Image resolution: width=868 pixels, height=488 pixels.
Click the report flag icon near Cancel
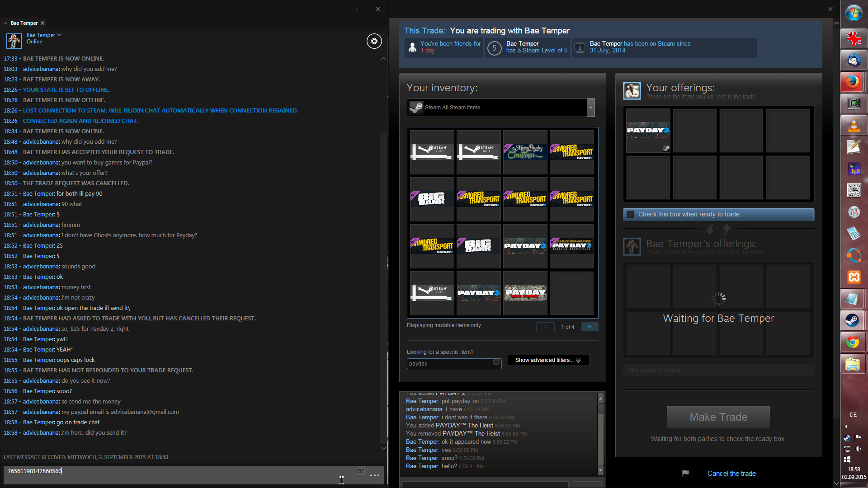685,473
